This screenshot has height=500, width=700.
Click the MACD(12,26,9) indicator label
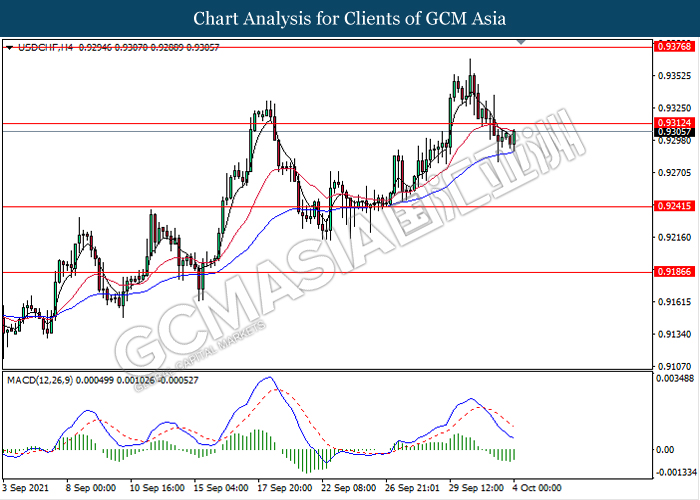coord(40,380)
